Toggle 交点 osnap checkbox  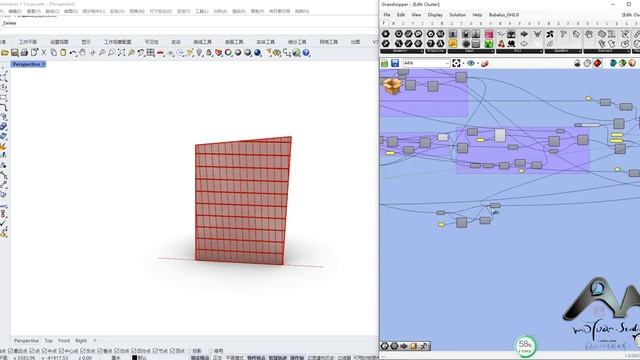[x=83, y=351]
